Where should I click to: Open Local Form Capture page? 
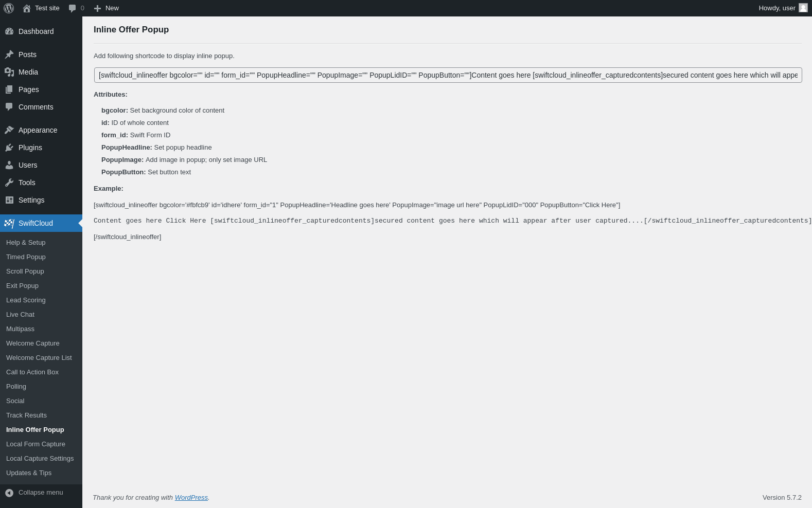(x=36, y=444)
